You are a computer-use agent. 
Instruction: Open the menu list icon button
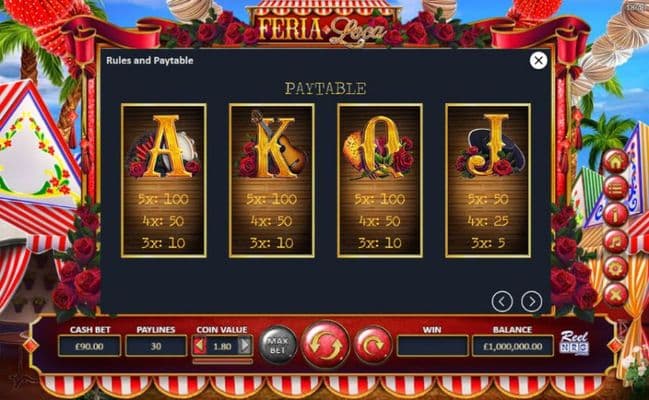[x=615, y=189]
